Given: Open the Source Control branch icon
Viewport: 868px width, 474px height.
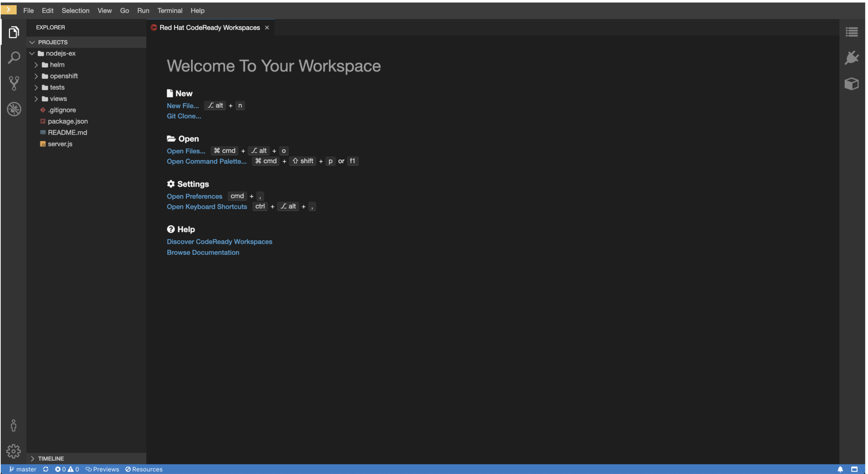Looking at the screenshot, I should tap(14, 83).
